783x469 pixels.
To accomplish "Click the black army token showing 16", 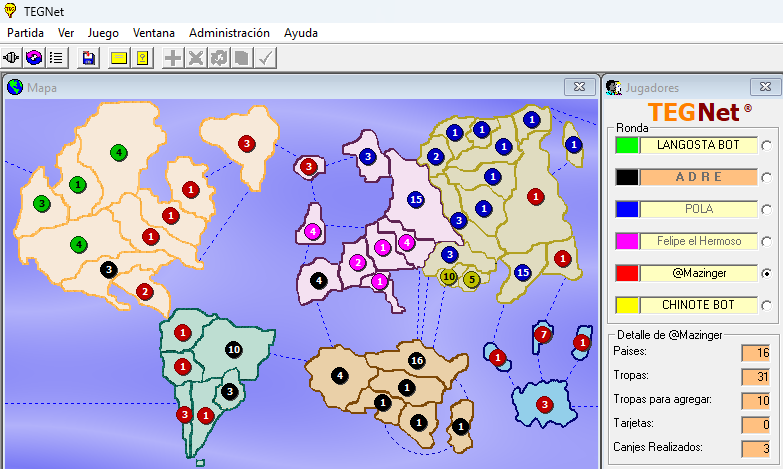I will (417, 361).
